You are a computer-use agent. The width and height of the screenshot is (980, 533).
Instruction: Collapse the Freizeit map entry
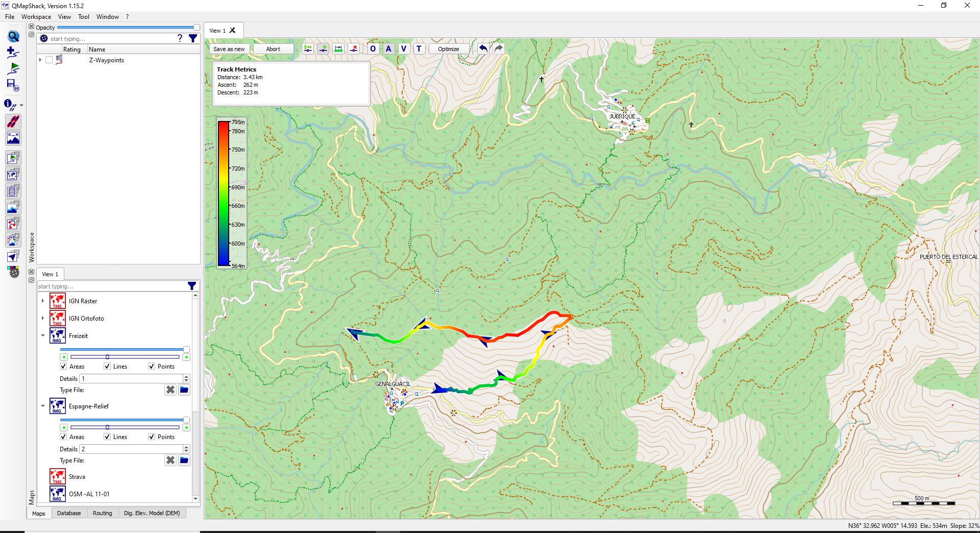(x=43, y=336)
